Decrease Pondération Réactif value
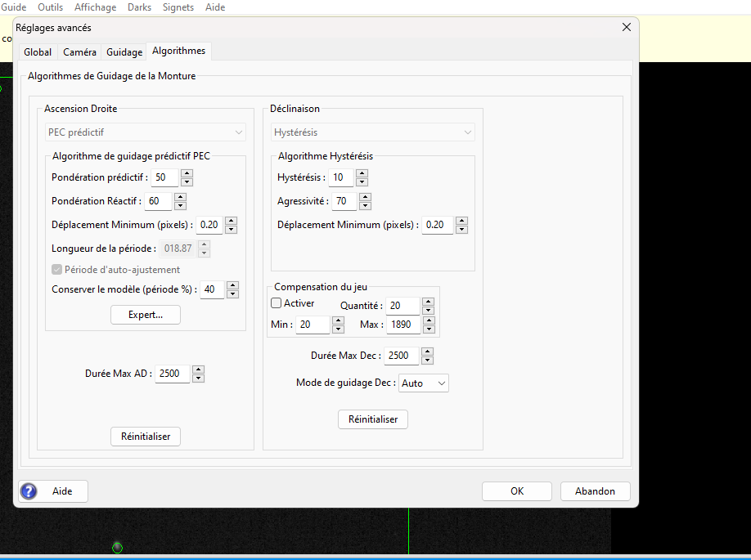Screen dimensions: 751x560 click(180, 206)
